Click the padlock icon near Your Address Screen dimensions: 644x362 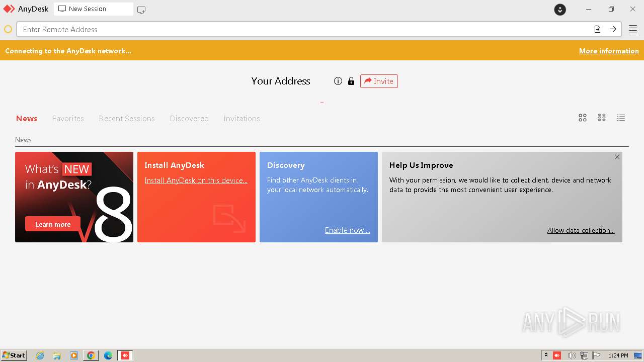point(351,81)
